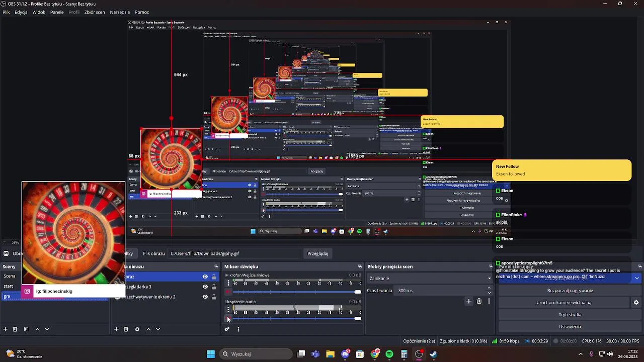Toggle visibility of Przechwytywanie ekranu 2
Image resolution: width=644 pixels, height=362 pixels.
click(x=205, y=297)
